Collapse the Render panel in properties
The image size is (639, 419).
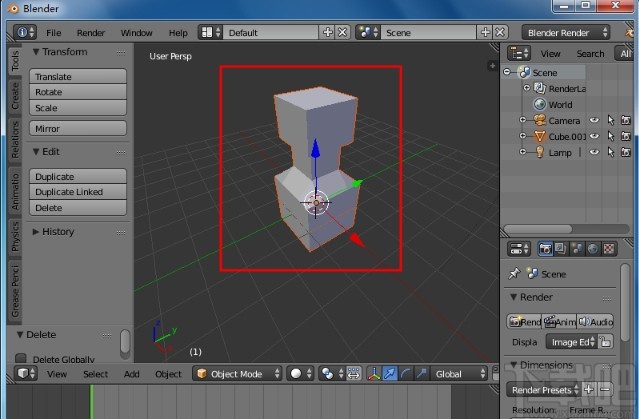[x=513, y=297]
